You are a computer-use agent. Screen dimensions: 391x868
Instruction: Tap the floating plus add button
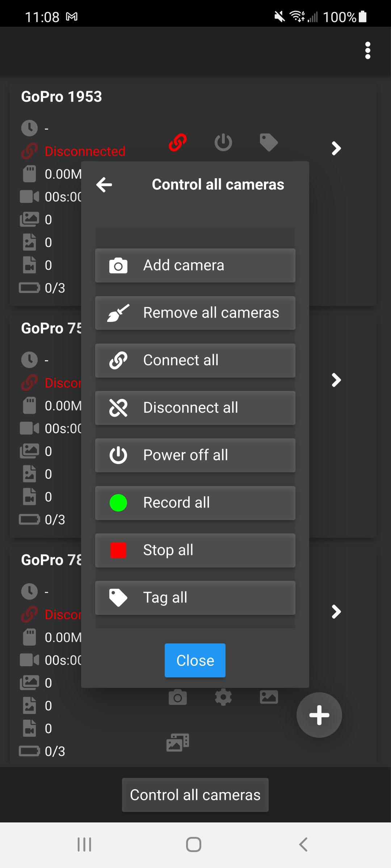[x=319, y=715]
